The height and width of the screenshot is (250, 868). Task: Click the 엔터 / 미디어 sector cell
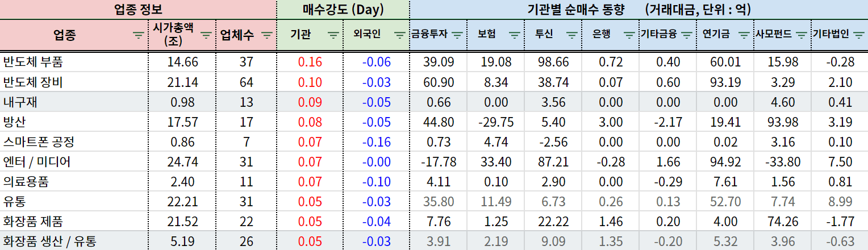tap(37, 162)
